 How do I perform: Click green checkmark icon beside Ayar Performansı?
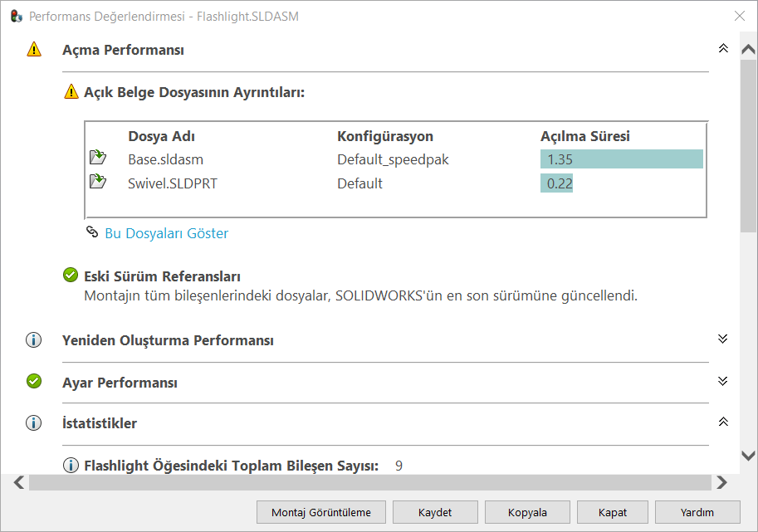pyautogui.click(x=33, y=382)
